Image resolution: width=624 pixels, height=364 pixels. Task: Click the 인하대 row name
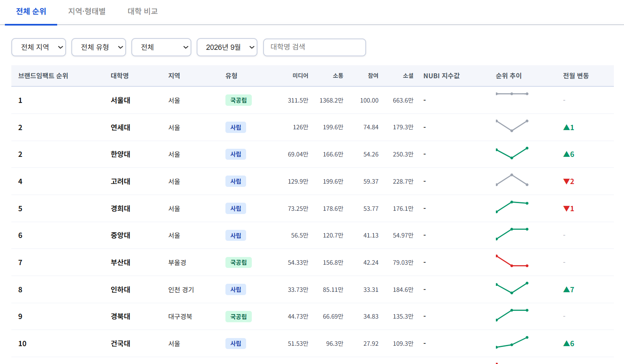(120, 289)
